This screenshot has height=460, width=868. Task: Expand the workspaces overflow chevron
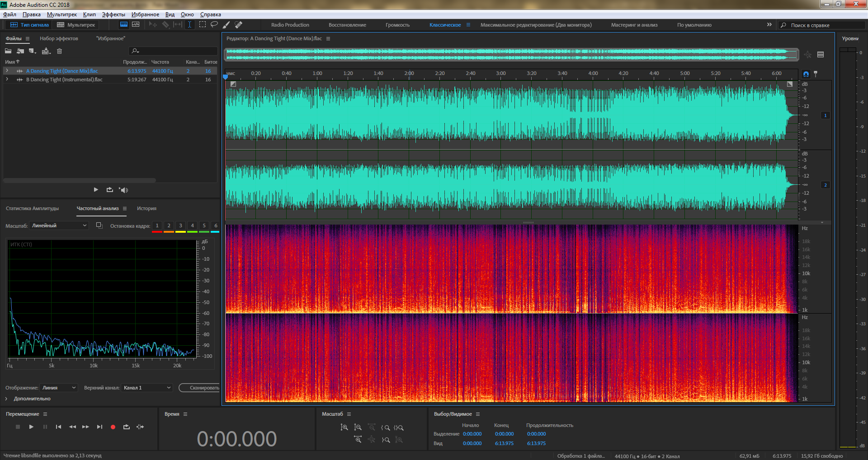(x=769, y=25)
